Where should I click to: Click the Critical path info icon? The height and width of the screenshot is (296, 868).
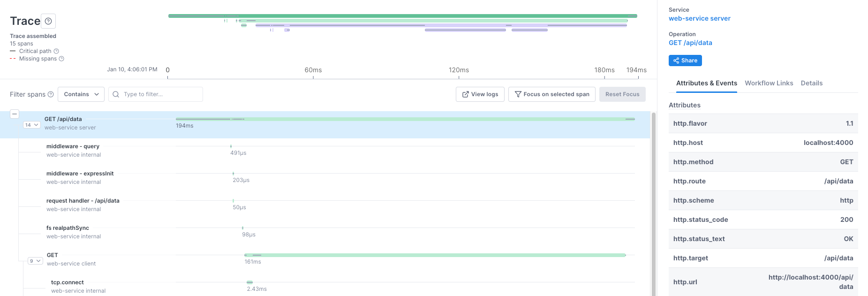(x=56, y=51)
